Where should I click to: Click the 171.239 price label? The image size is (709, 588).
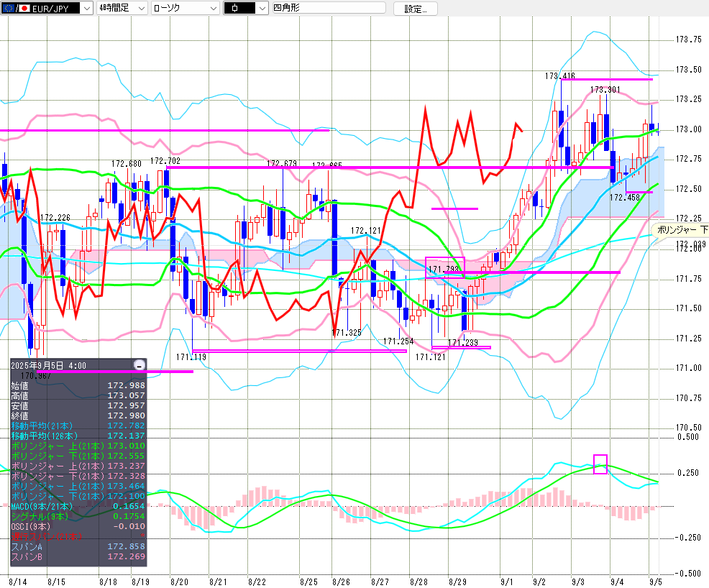[462, 343]
